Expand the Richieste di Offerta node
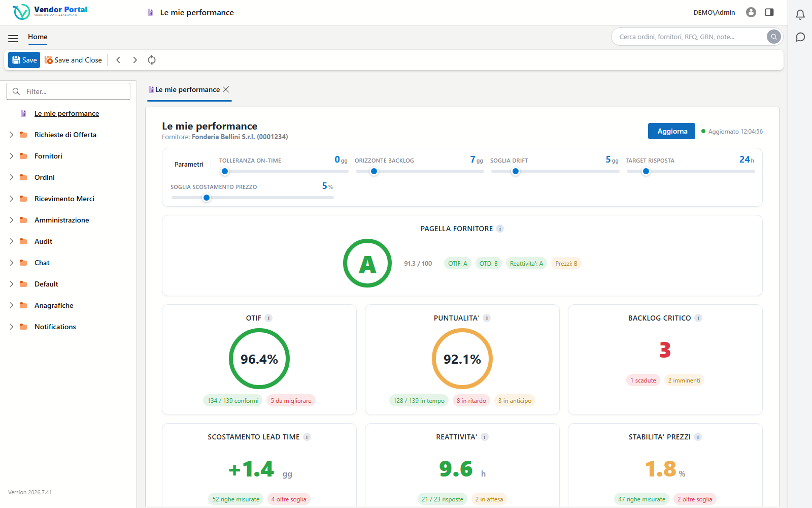This screenshot has width=812, height=508. click(11, 135)
